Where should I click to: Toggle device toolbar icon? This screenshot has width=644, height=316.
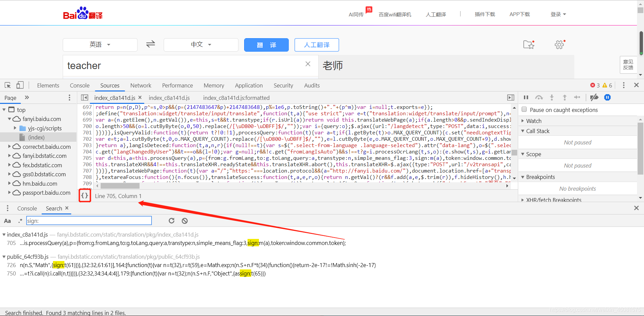20,85
